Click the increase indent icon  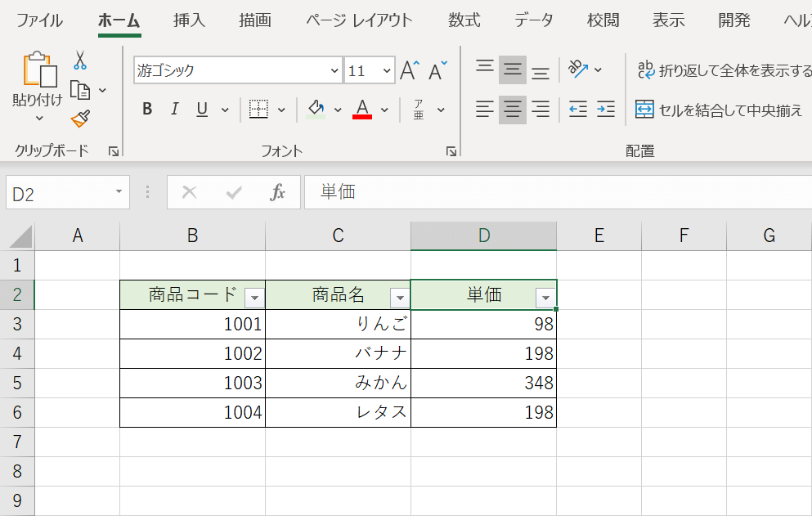click(x=605, y=110)
